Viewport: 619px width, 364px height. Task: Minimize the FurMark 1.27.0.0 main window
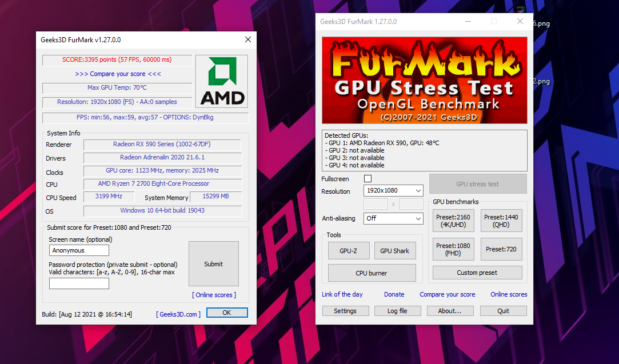[x=468, y=21]
